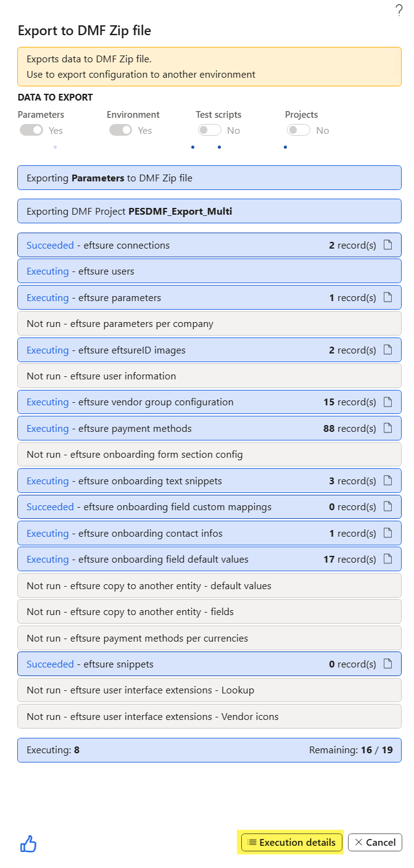Toggle the Environment export switch
This screenshot has width=414, height=868.
pyautogui.click(x=120, y=130)
